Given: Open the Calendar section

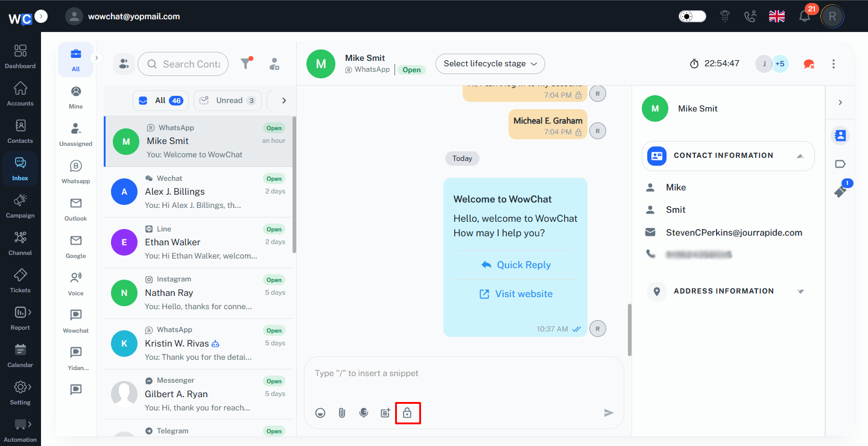Looking at the screenshot, I should (21, 356).
